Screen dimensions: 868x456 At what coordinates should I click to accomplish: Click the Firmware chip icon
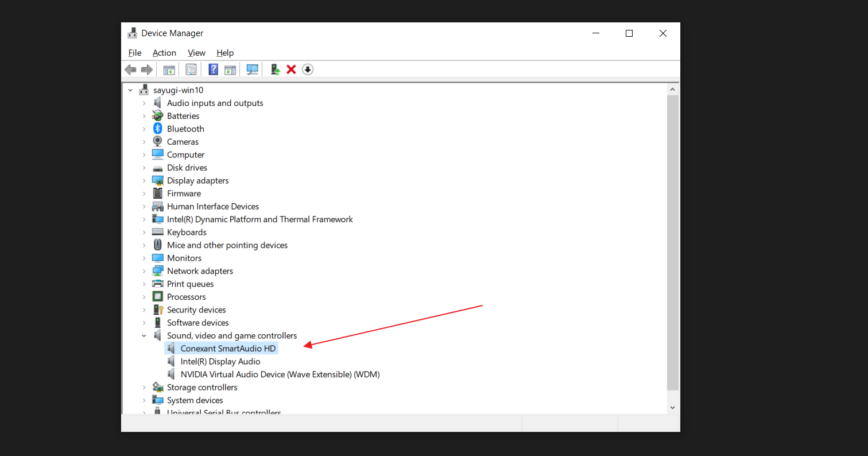157,194
